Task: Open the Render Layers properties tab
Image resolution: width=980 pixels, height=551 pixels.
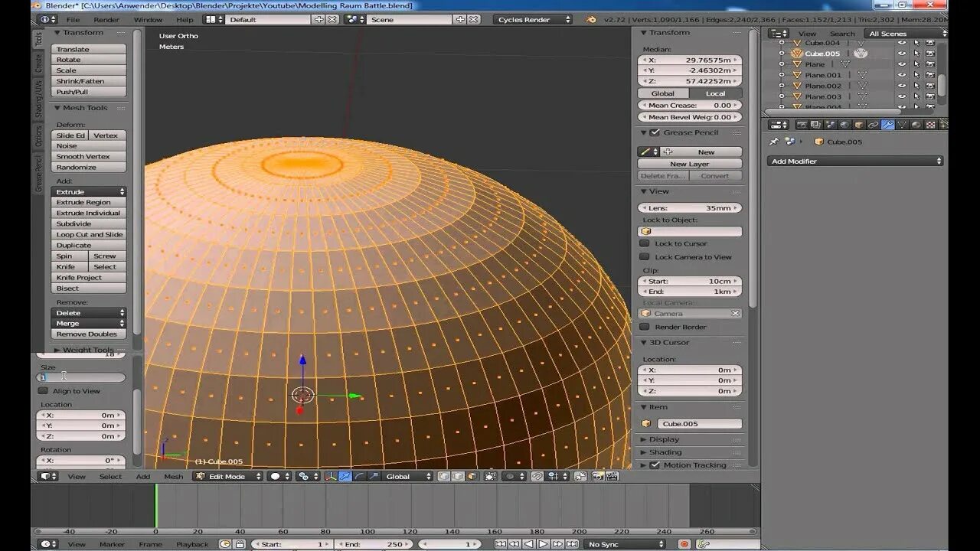Action: [815, 125]
